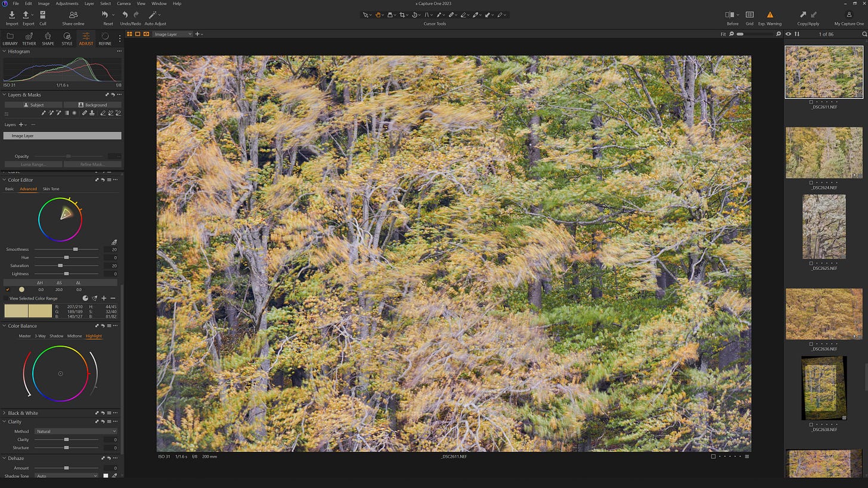The image size is (868, 488).
Task: Open the Style tool tab icon
Action: coord(67,36)
